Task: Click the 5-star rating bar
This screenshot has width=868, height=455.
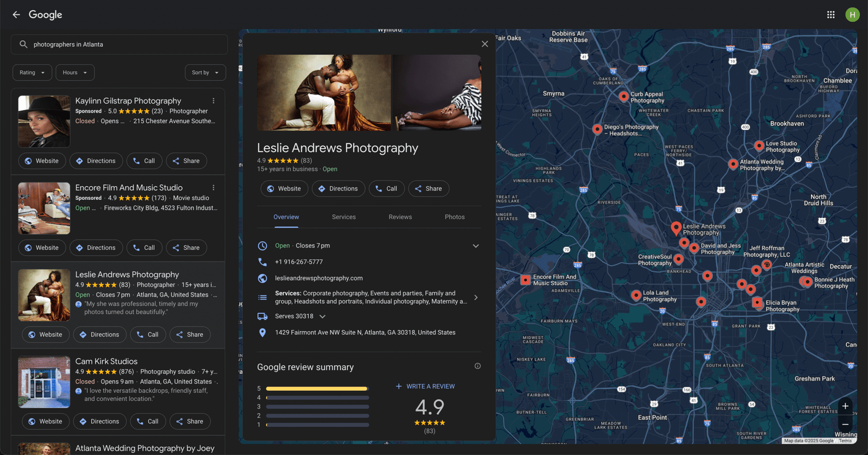Action: (317, 389)
